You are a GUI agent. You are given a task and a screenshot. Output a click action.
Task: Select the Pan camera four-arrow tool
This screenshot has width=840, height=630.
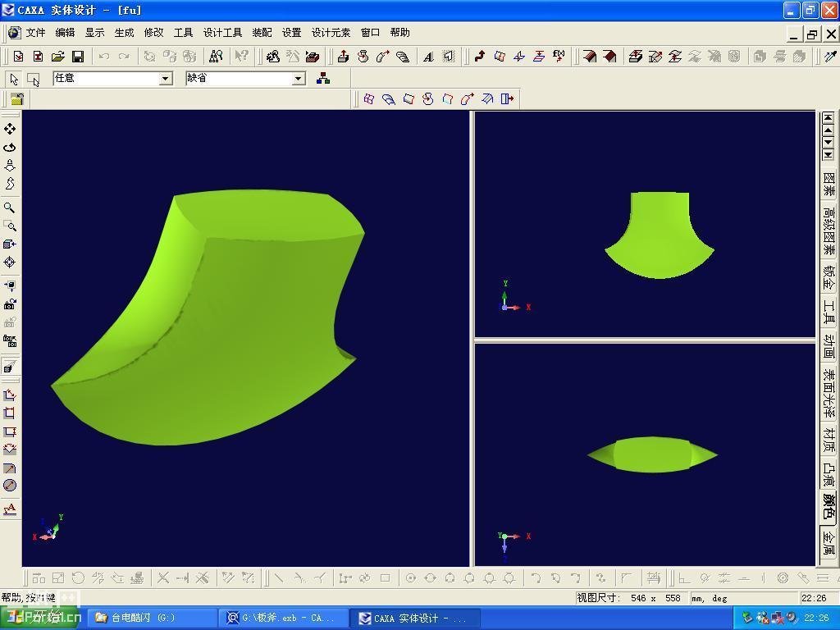tap(10, 129)
